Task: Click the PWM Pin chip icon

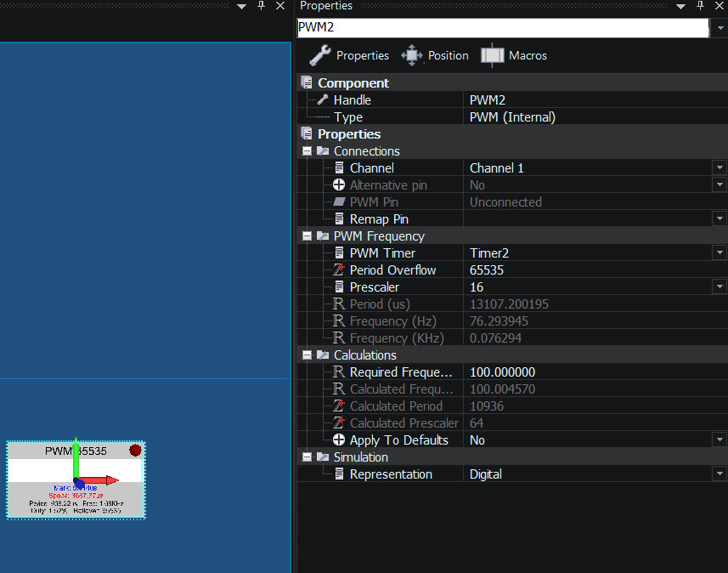Action: point(340,201)
